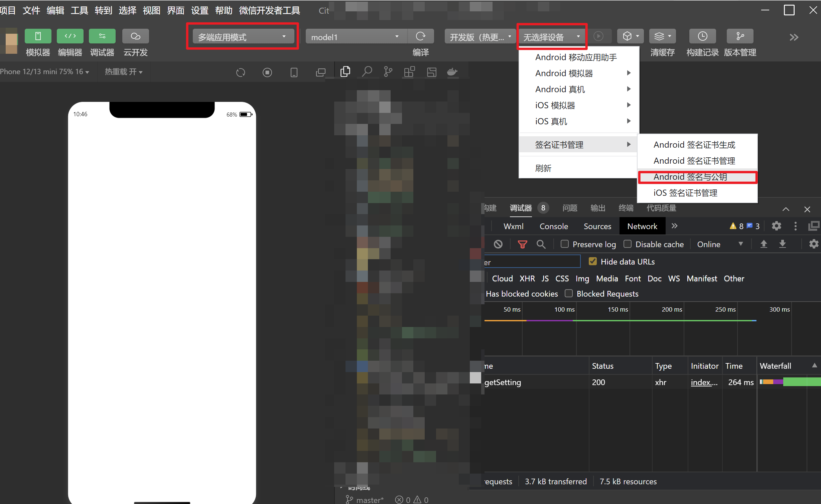Expand the Online throttling dropdown
Screen dimensions: 821x504
tap(718, 244)
